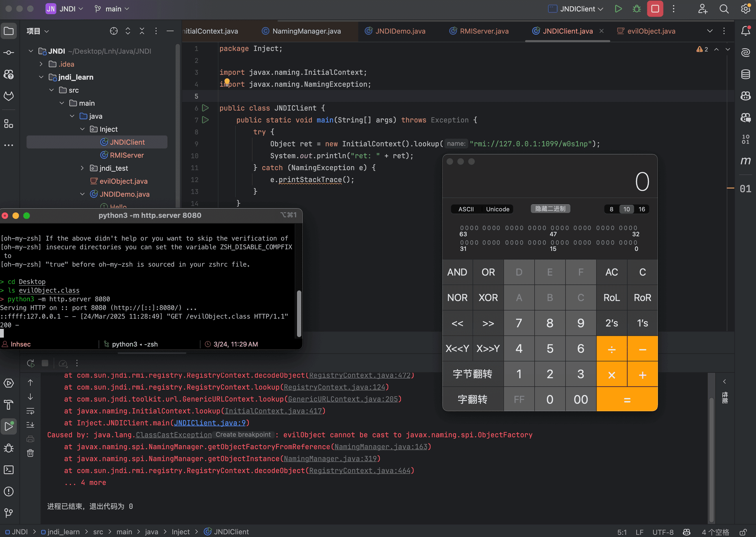Open Terminal tool window

point(9,470)
